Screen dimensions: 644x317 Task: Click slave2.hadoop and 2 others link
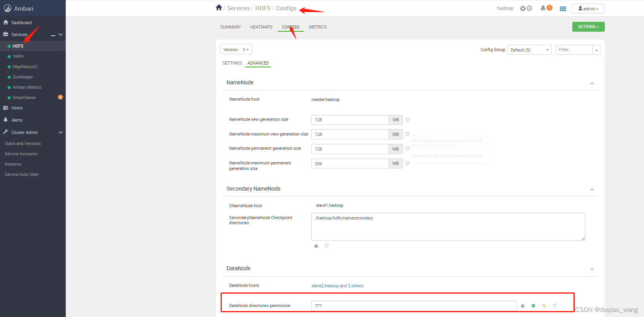[x=337, y=286]
